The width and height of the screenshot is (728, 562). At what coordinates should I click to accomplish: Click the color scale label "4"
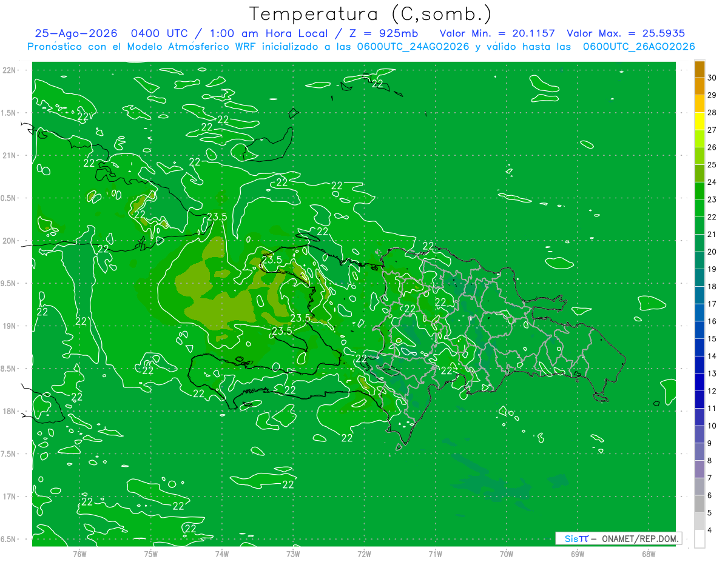(710, 530)
